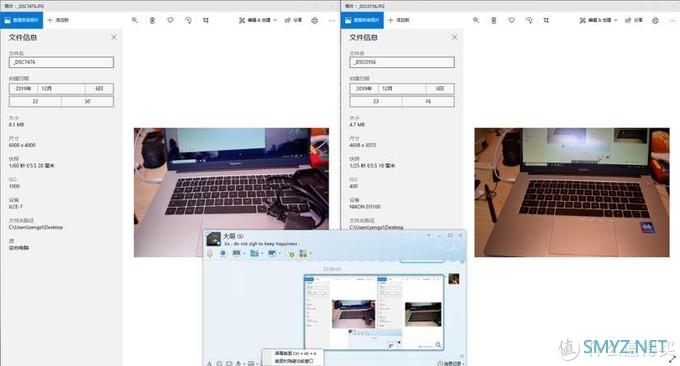Open the three-dot more menu in right Photos window
The width and height of the screenshot is (680, 366).
pos(673,20)
